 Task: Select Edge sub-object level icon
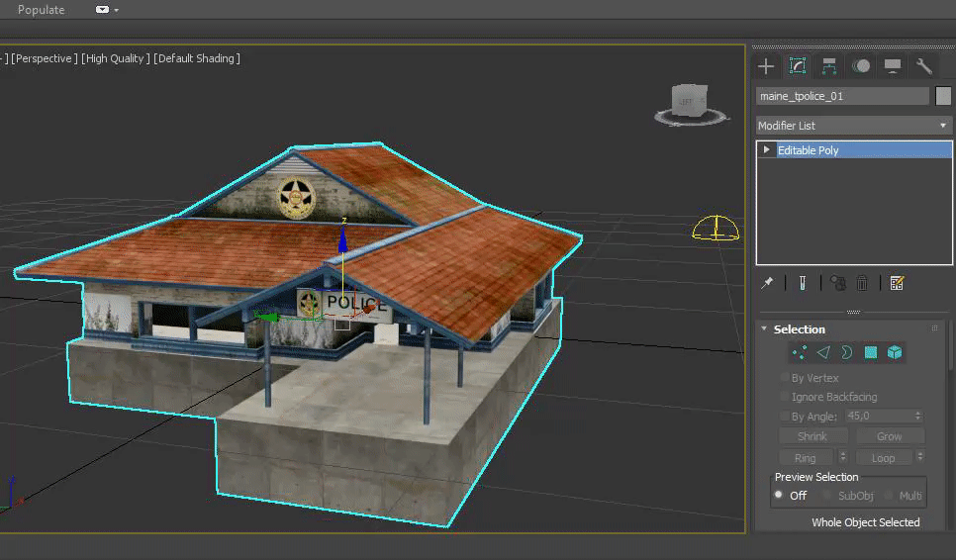pos(823,352)
